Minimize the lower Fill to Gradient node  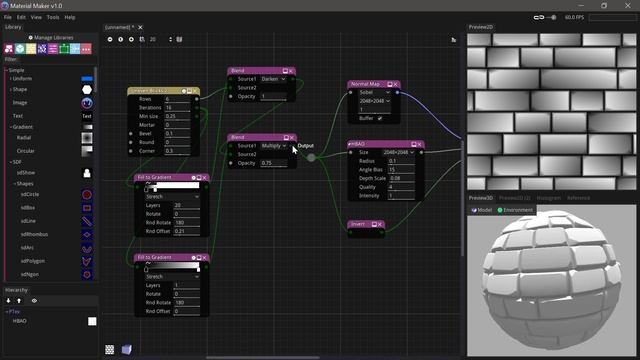[199, 258]
